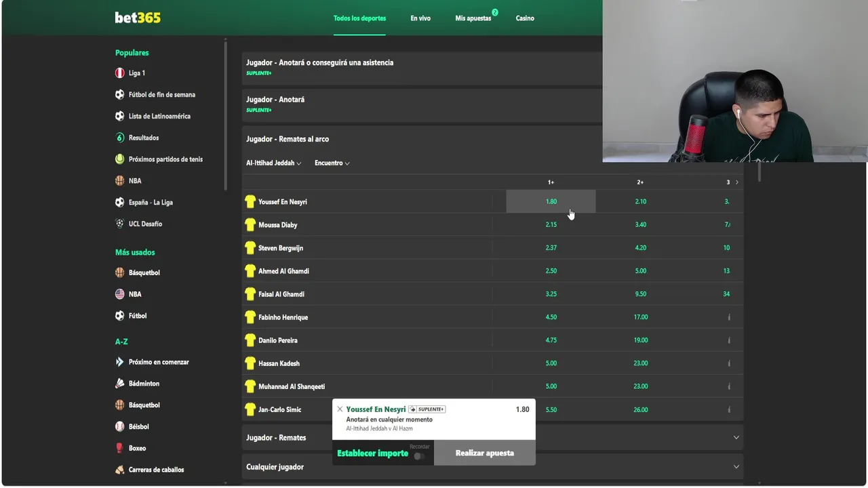Expand the Jugador - Remates section
This screenshot has width=868, height=488.
492,438
